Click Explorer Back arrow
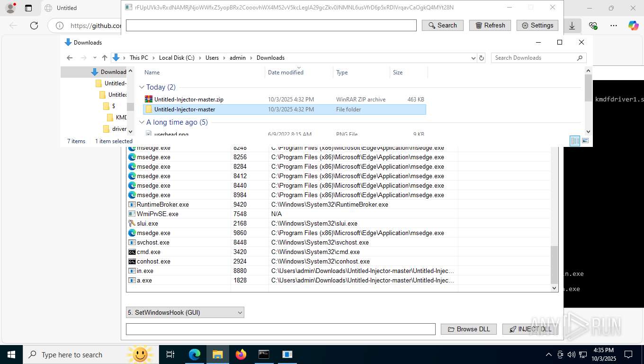The width and height of the screenshot is (644, 364). point(70,58)
